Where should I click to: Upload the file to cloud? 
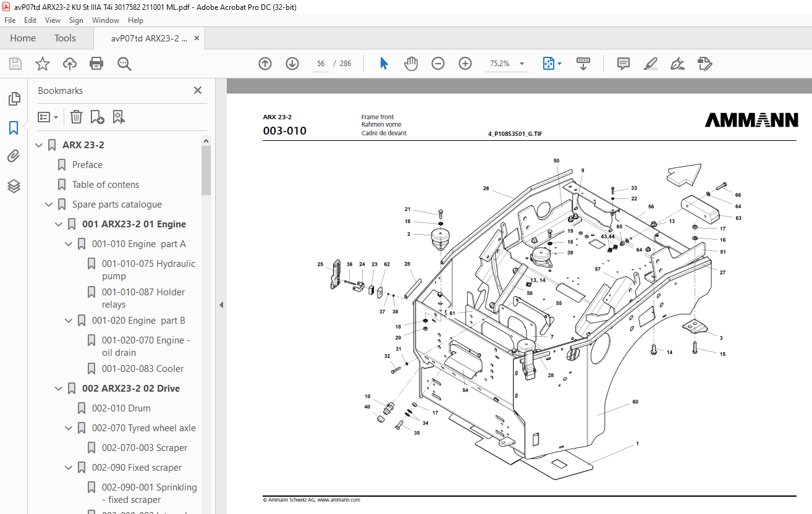pos(70,64)
